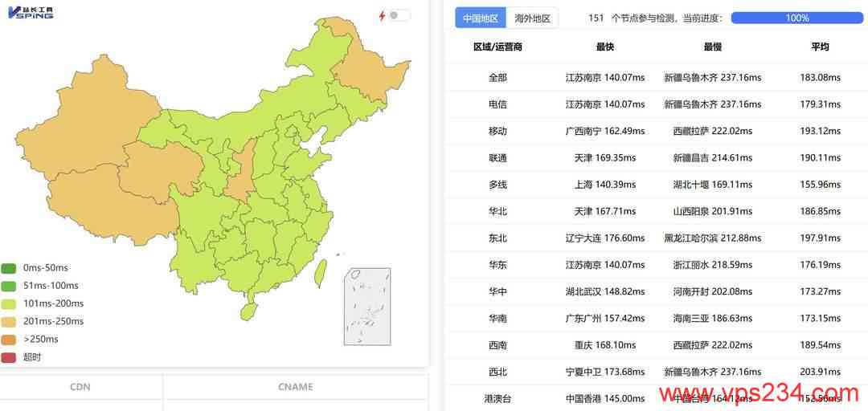This screenshot has height=411, width=868.
Task: Click 上海 140.39ms cell
Action: coord(605,185)
